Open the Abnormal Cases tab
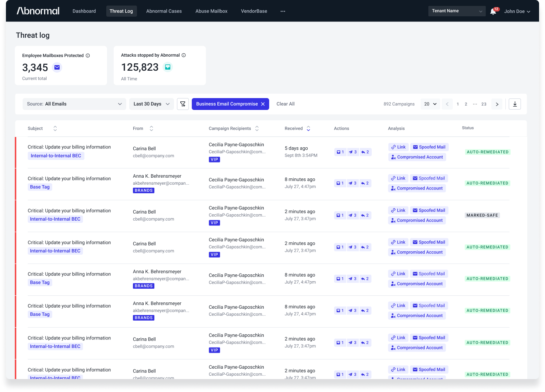Screen dimensions: 545x392 coord(164,11)
